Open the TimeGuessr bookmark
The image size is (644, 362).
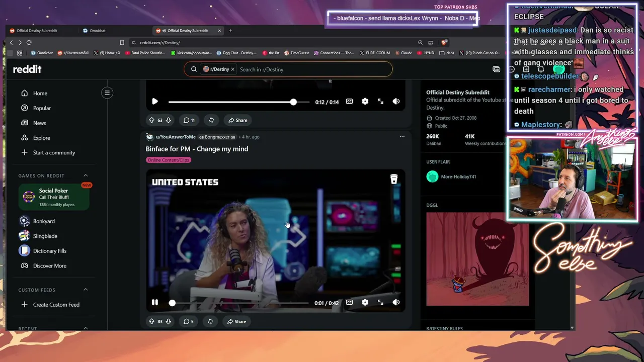297,53
